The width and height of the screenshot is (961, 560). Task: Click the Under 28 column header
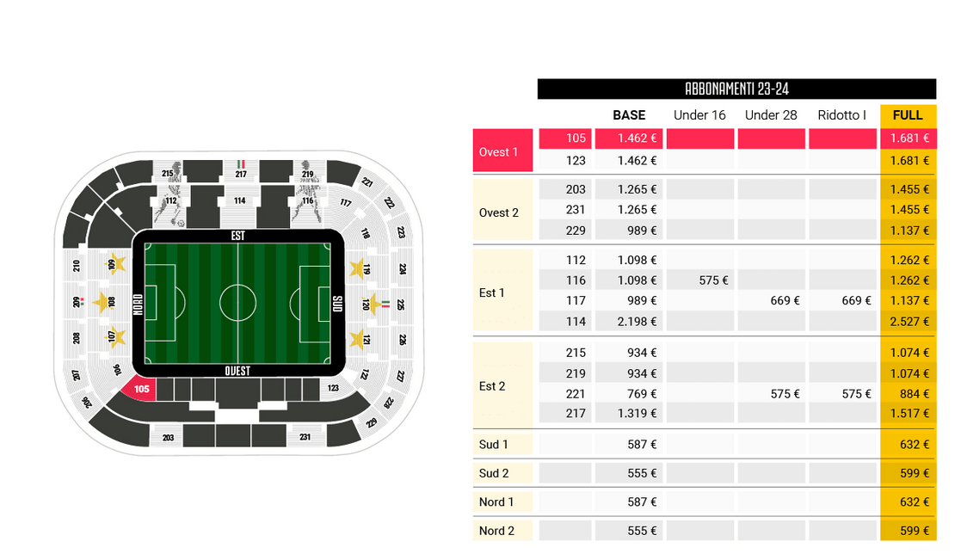pyautogui.click(x=771, y=115)
